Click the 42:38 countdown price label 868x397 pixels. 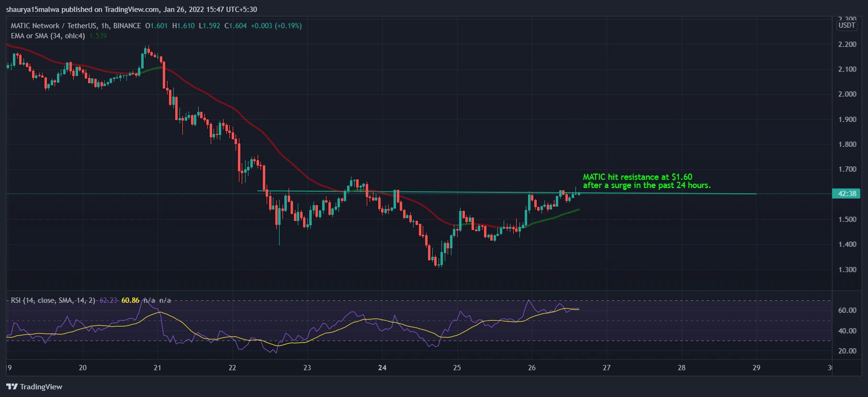click(846, 194)
